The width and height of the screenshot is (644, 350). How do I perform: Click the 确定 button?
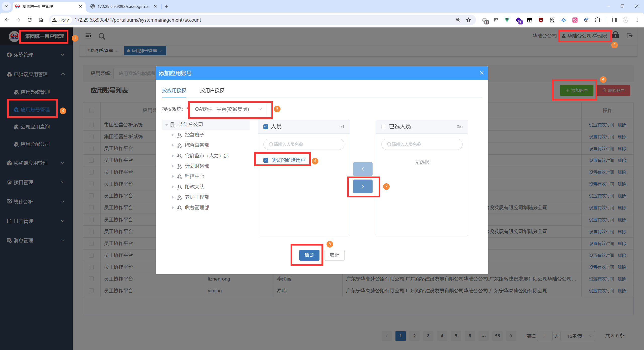pos(309,255)
